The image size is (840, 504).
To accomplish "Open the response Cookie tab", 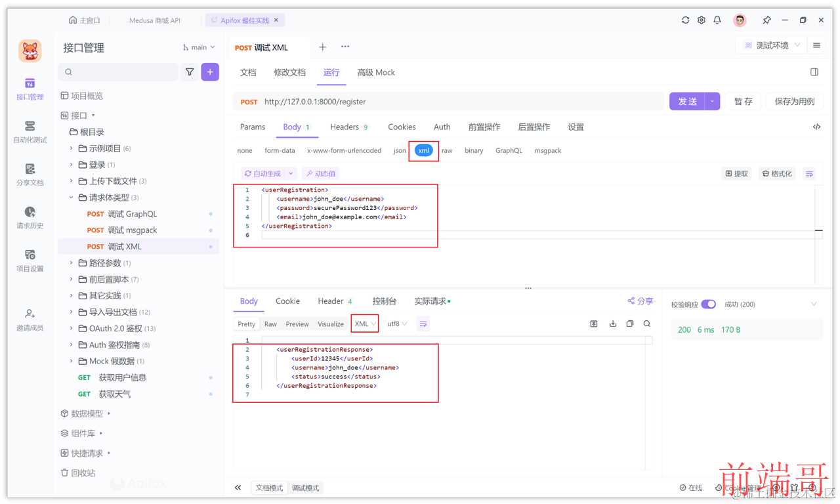I will pos(287,301).
